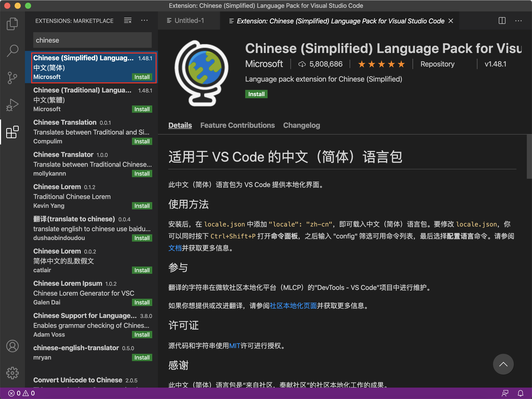Open the notifications bell

point(521,393)
